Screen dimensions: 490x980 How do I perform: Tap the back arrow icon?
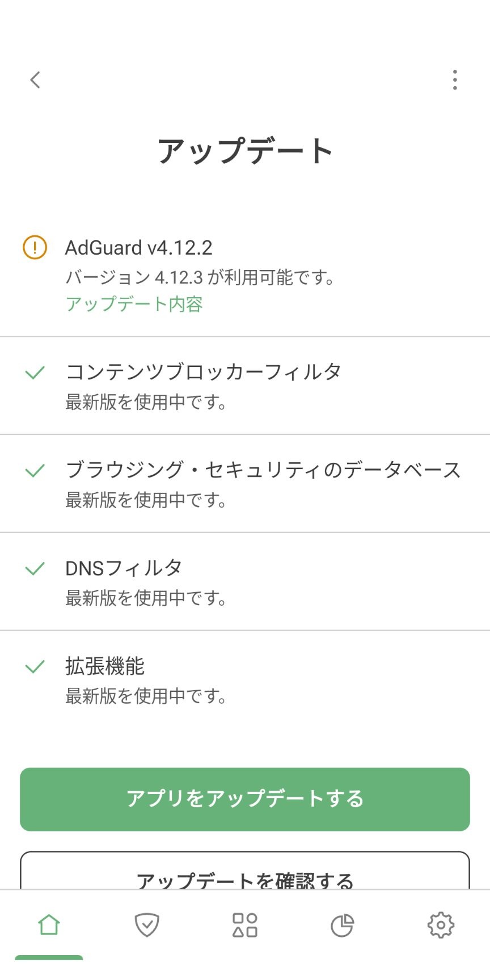click(x=35, y=80)
